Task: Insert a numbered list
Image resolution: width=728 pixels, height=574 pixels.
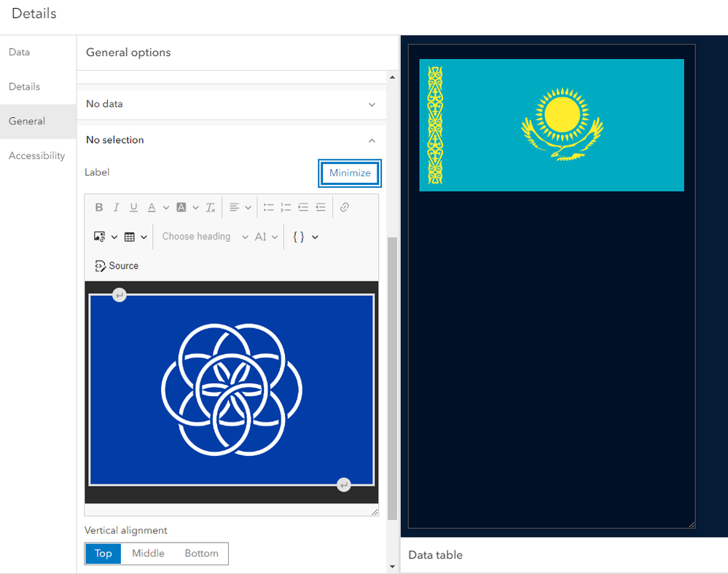Action: pos(286,208)
